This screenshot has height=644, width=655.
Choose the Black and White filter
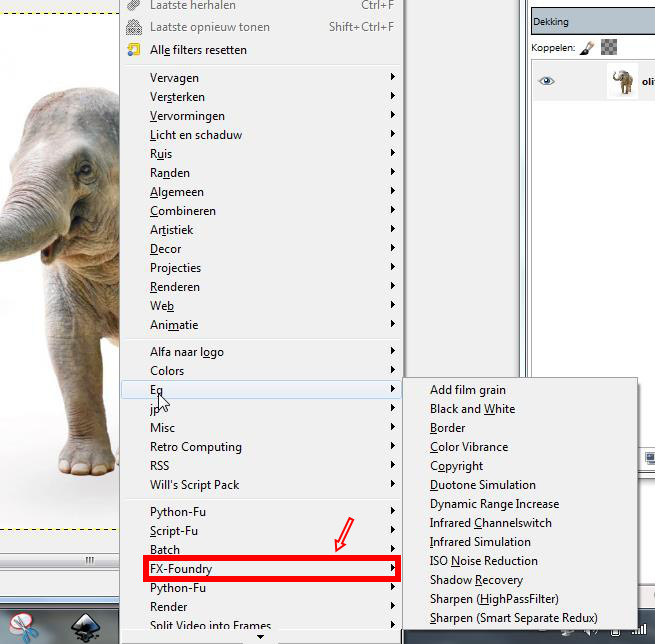(473, 409)
